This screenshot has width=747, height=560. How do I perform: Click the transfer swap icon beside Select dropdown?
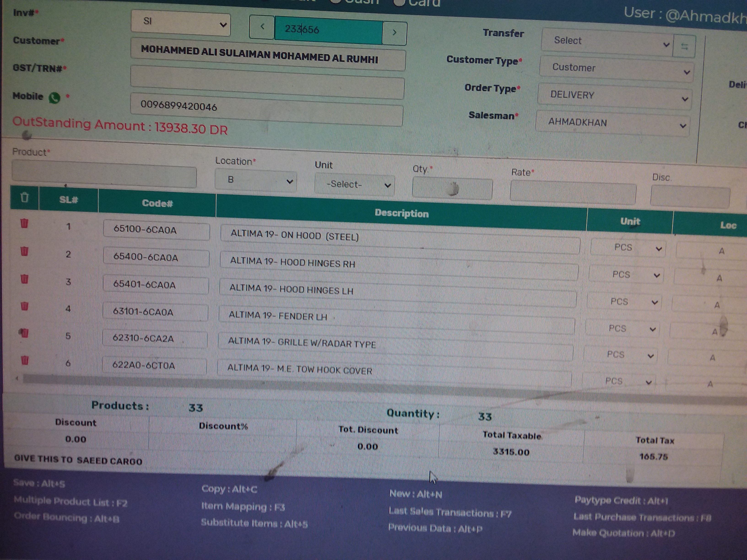point(684,46)
